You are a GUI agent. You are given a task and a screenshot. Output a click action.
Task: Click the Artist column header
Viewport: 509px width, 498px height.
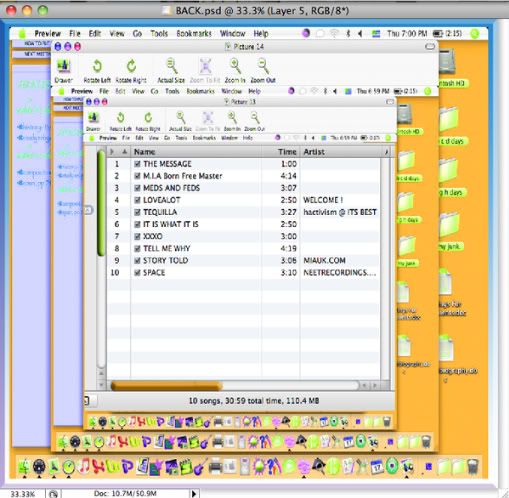point(341,152)
